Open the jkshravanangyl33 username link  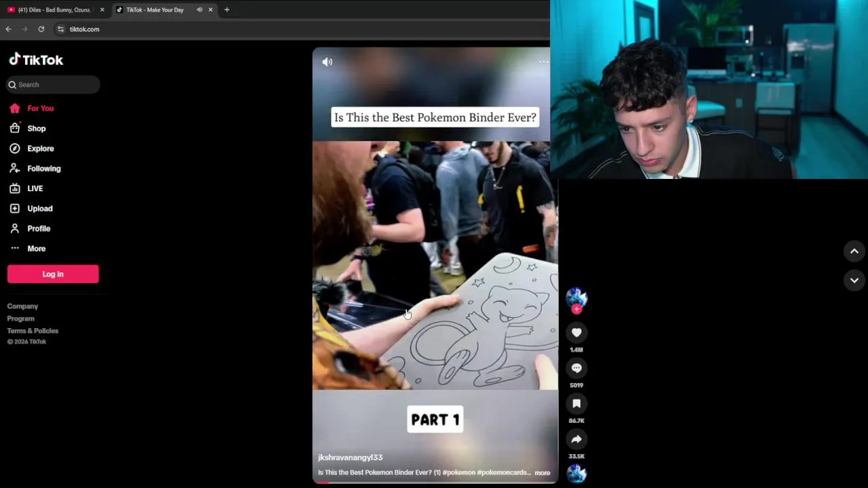[350, 457]
